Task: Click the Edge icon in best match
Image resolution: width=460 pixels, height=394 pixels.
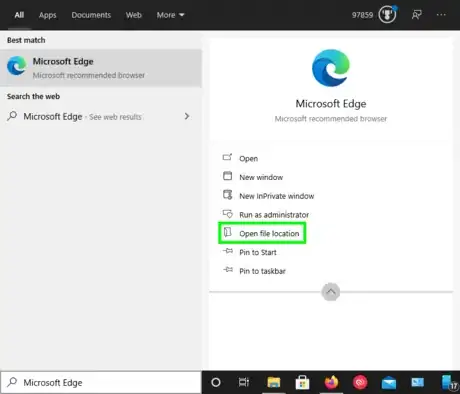Action: point(17,66)
